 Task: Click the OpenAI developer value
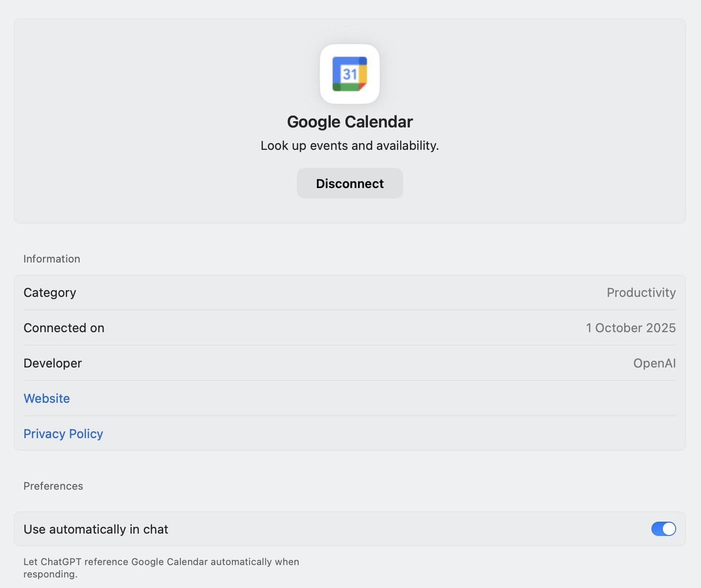point(654,363)
